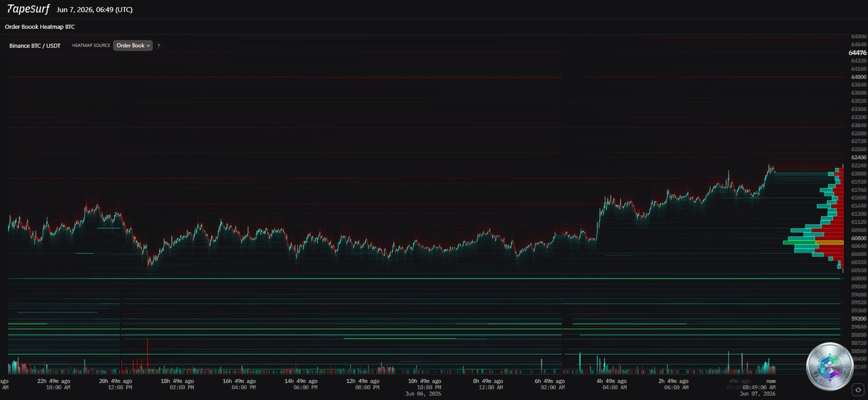This screenshot has height=400, width=868.
Task: Click the '6h 49m ago' time label
Action: click(550, 381)
